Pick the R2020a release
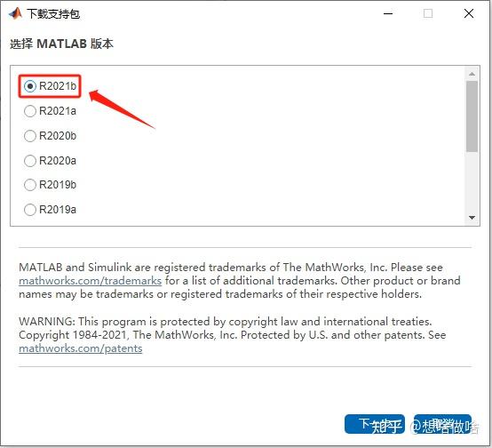492x448 pixels. click(51, 161)
